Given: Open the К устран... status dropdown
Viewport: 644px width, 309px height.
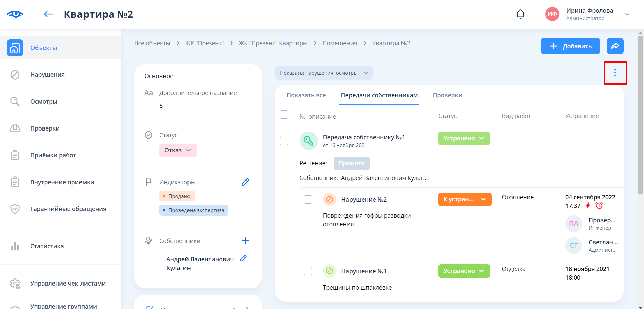Looking at the screenshot, I should [465, 199].
